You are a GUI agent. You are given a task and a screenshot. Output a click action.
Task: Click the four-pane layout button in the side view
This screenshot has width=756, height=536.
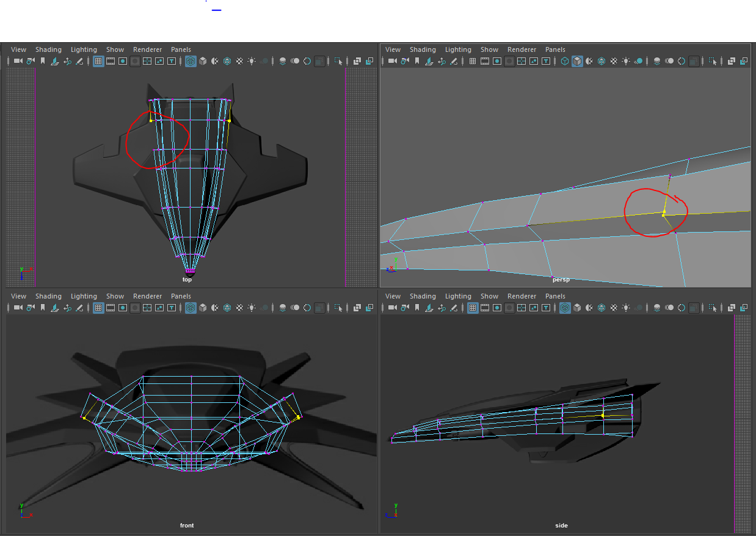pyautogui.click(x=745, y=308)
